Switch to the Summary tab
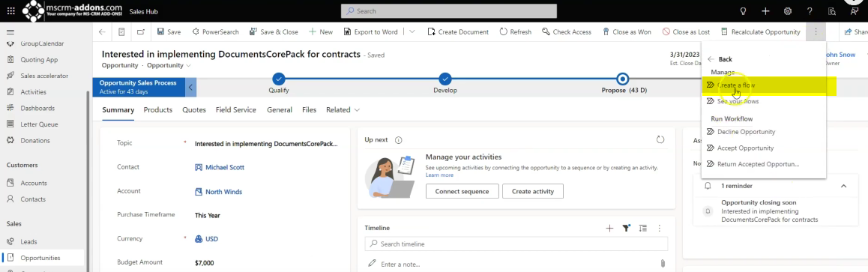The width and height of the screenshot is (868, 272). point(118,110)
